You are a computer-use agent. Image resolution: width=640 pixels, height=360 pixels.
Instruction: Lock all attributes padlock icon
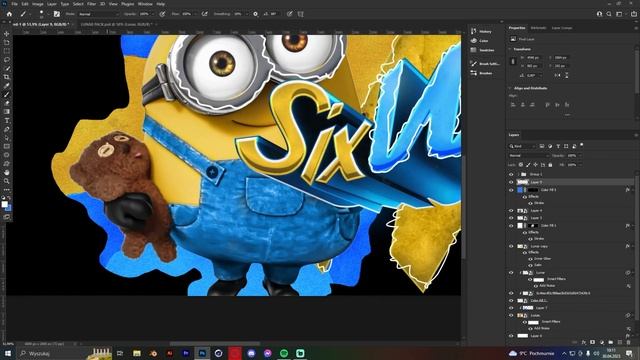(550, 165)
